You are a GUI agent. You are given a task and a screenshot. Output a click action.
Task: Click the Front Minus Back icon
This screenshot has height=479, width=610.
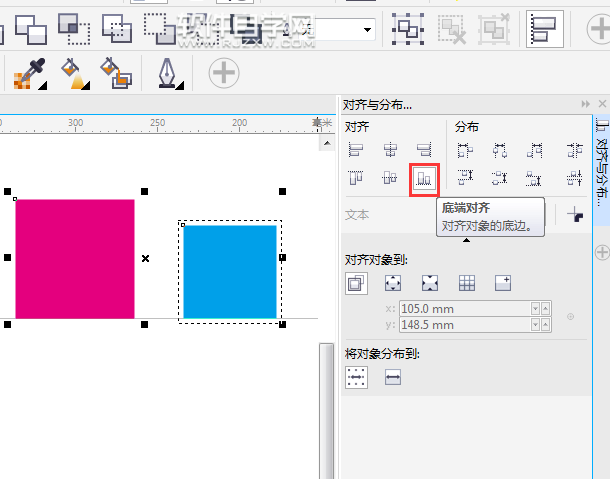tap(160, 29)
